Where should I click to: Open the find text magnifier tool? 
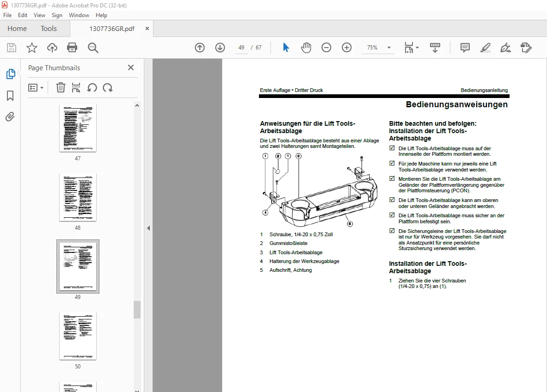(93, 48)
